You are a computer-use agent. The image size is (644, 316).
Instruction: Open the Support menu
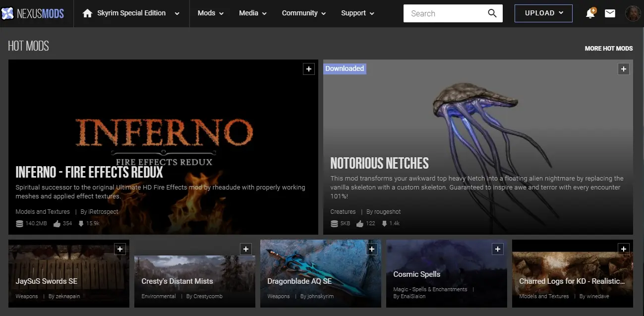click(357, 13)
